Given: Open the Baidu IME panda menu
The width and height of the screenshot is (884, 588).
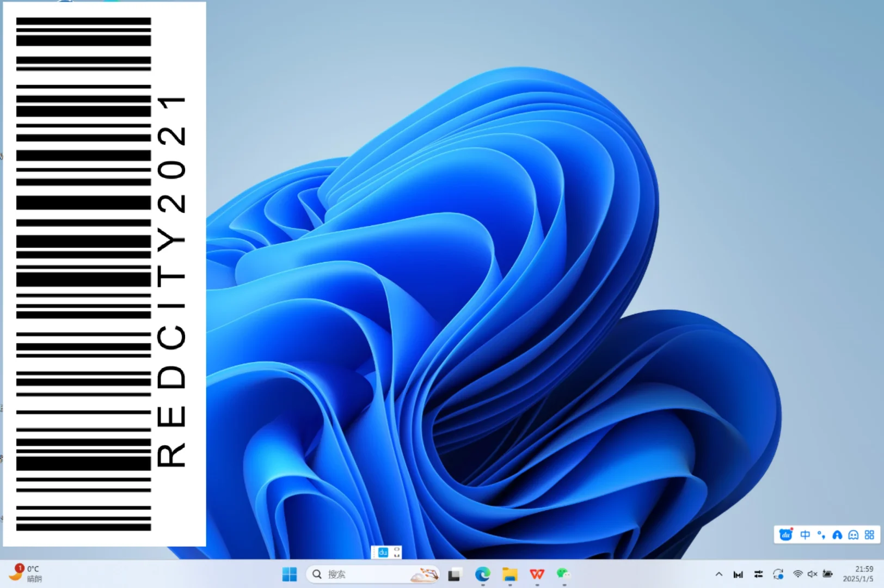Looking at the screenshot, I should (785, 535).
